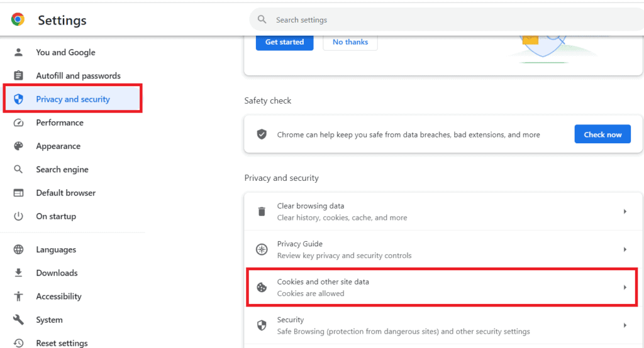
Task: Click the System wrench icon
Action: point(18,320)
